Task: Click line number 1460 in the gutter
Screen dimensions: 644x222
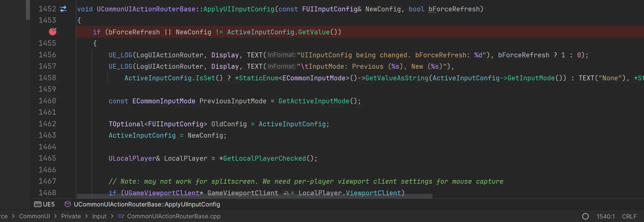Action: (x=47, y=101)
